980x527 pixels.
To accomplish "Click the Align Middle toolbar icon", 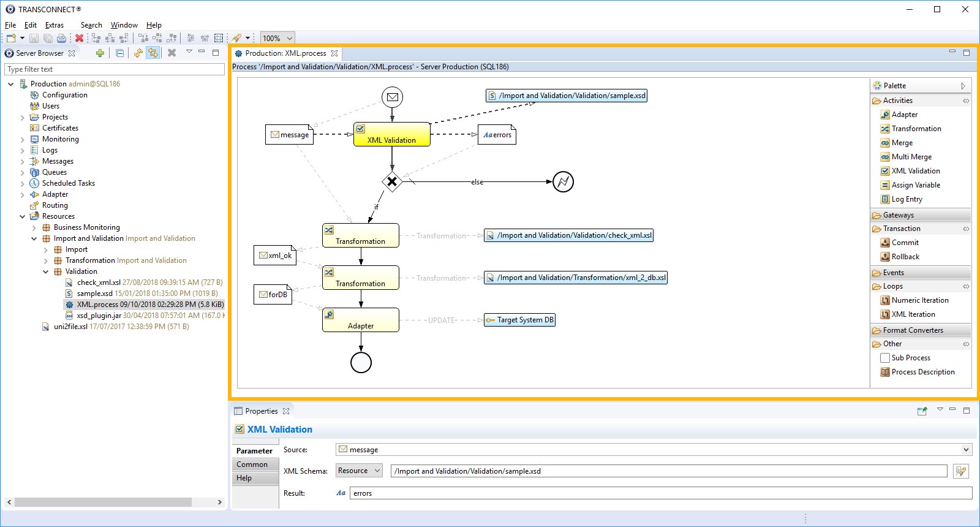I will pos(157,38).
